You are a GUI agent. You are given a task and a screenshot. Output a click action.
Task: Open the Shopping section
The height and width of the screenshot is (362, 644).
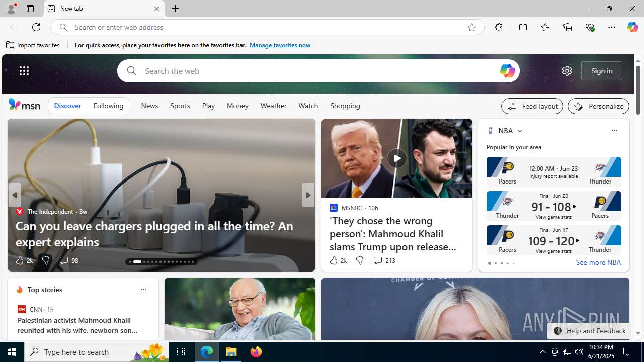click(x=345, y=106)
